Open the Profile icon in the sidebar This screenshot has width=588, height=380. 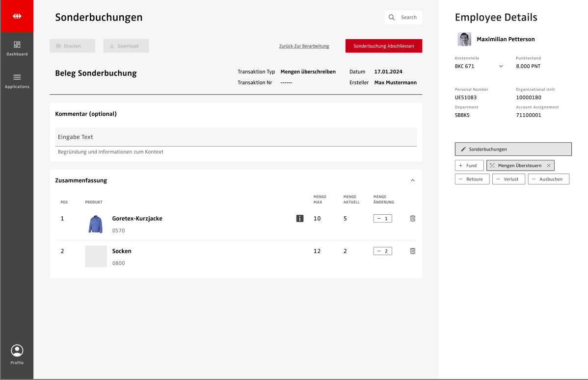pos(17,354)
